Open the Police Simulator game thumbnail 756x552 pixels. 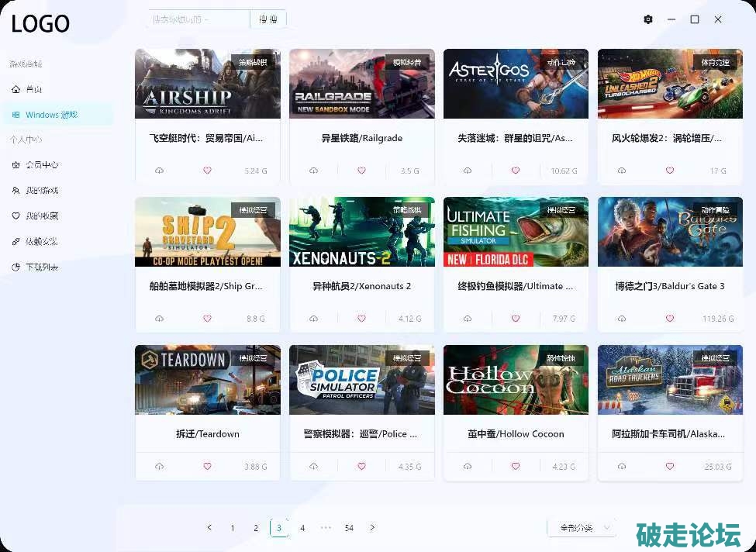pos(361,380)
